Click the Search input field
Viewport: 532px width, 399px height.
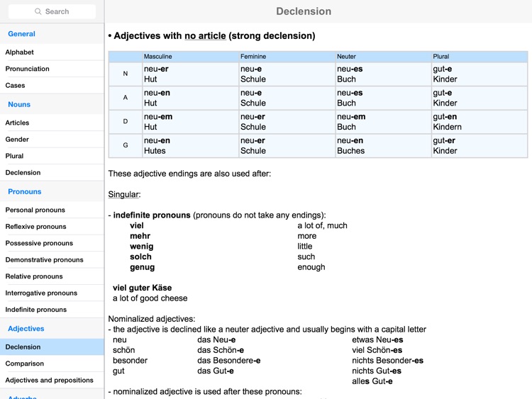52,11
